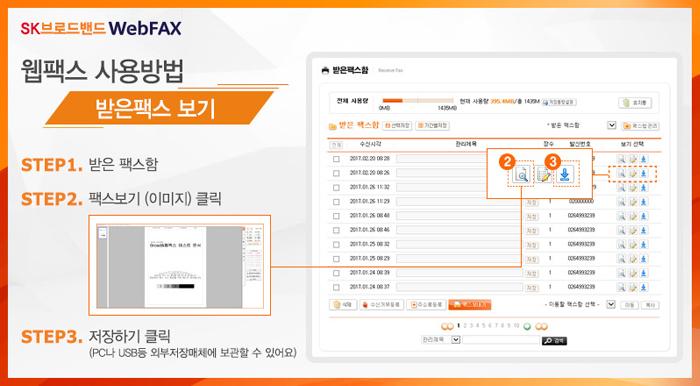Viewport: 700px width, 386px height.
Task: Click the black 검색 search button
Action: 554,341
